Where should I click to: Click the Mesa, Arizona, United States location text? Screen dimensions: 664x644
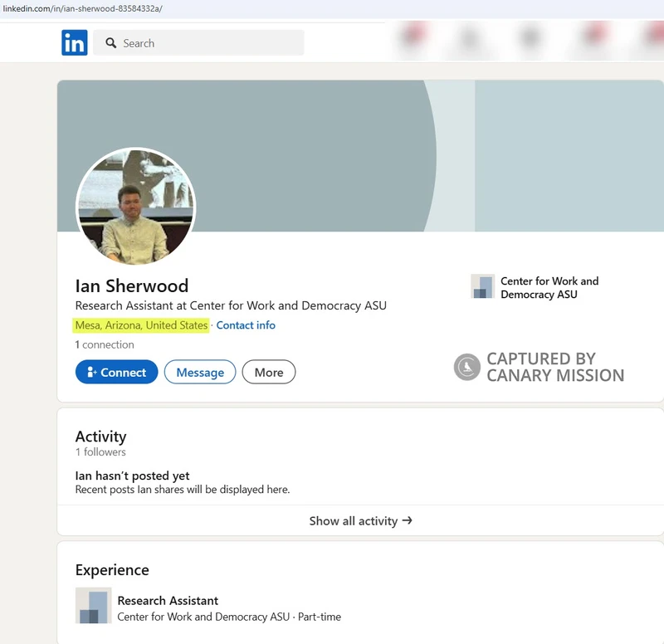[x=141, y=325]
